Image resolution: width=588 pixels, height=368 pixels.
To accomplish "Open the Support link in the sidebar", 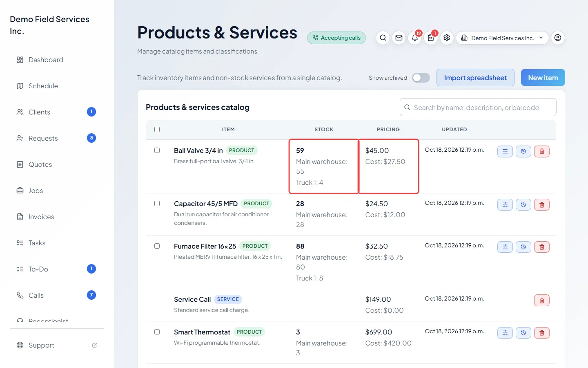I will tap(57, 345).
